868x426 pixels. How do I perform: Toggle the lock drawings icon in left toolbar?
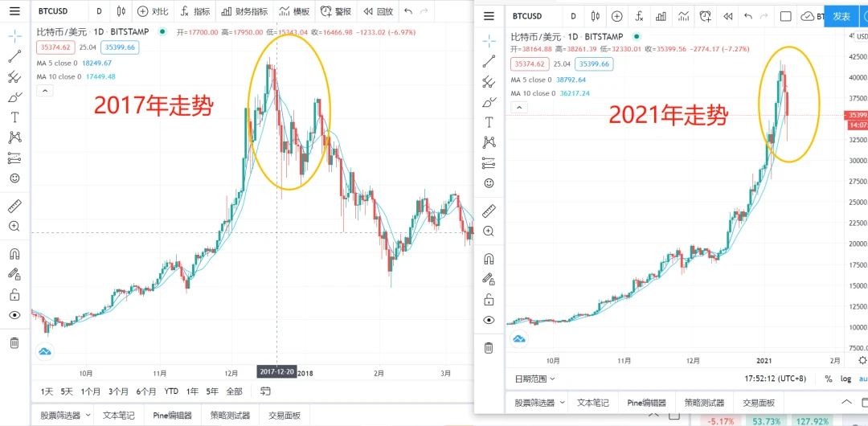click(14, 295)
